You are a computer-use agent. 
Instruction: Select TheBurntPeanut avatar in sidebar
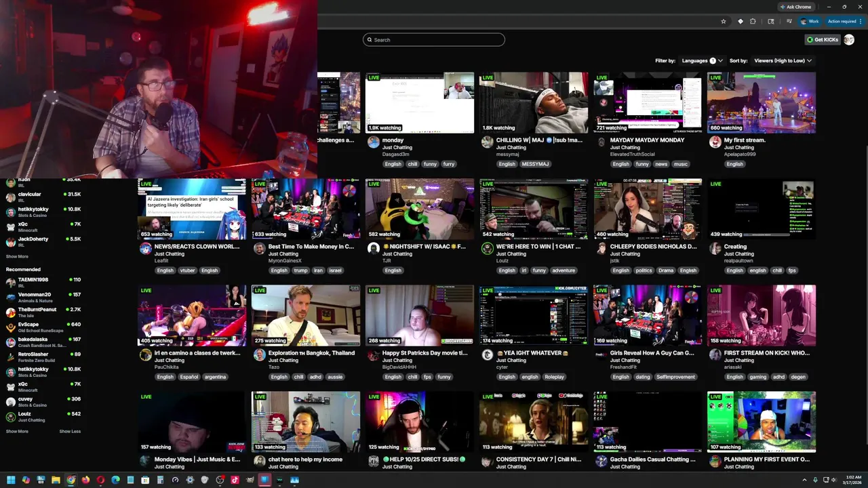tap(10, 312)
